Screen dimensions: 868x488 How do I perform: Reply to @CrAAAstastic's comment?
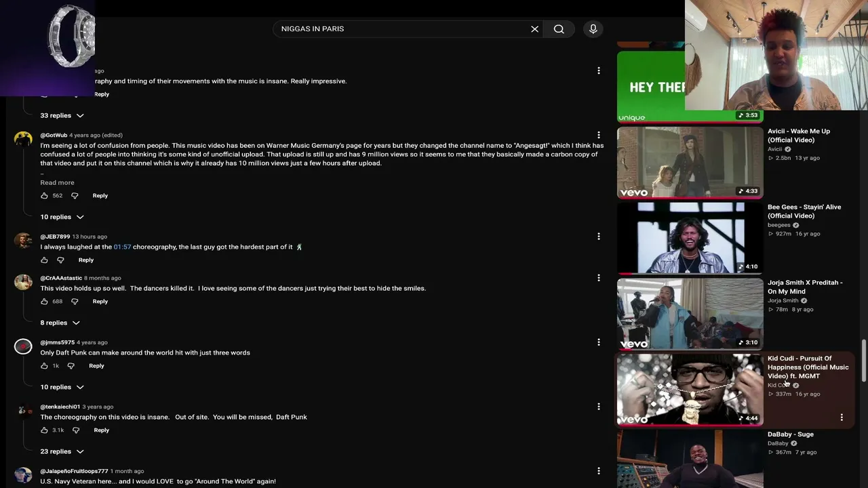point(100,302)
